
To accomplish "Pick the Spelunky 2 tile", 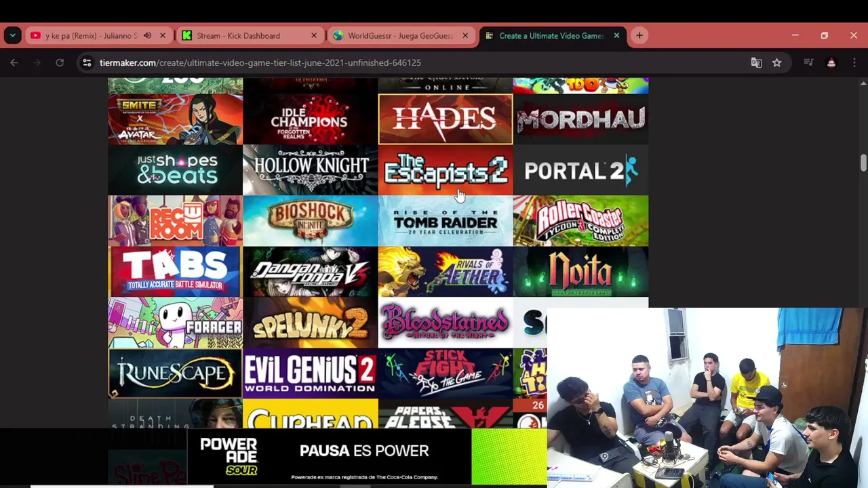I will 310,323.
